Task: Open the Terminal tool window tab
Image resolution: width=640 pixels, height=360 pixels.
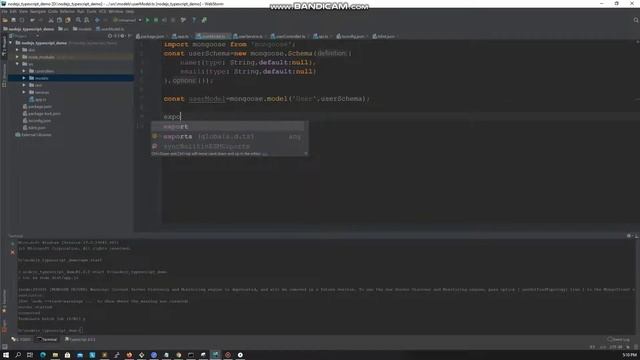Action: tap(47, 340)
